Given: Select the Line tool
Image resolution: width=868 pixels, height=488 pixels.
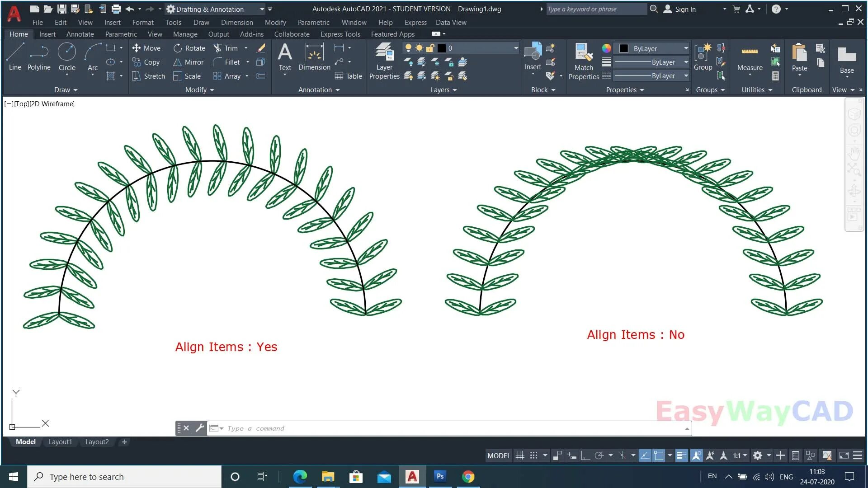Looking at the screenshot, I should [x=15, y=56].
